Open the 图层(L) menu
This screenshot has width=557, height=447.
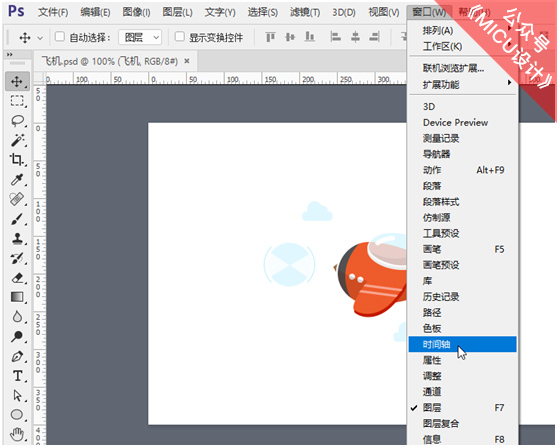pyautogui.click(x=178, y=12)
